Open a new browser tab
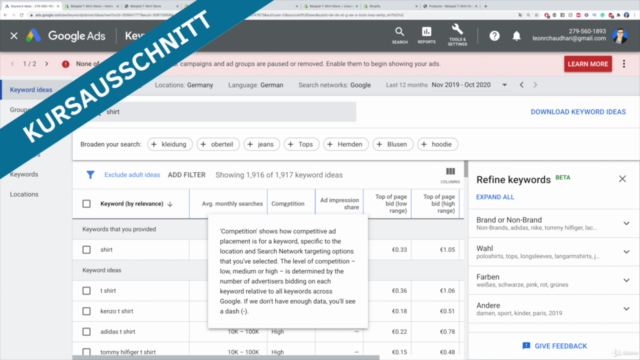Image resolution: width=640 pixels, height=360 pixels. coord(485,6)
